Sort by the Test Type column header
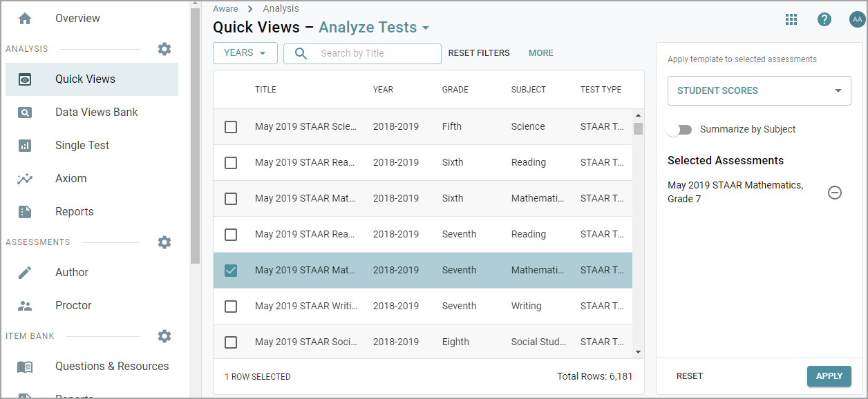868x399 pixels. pyautogui.click(x=601, y=90)
